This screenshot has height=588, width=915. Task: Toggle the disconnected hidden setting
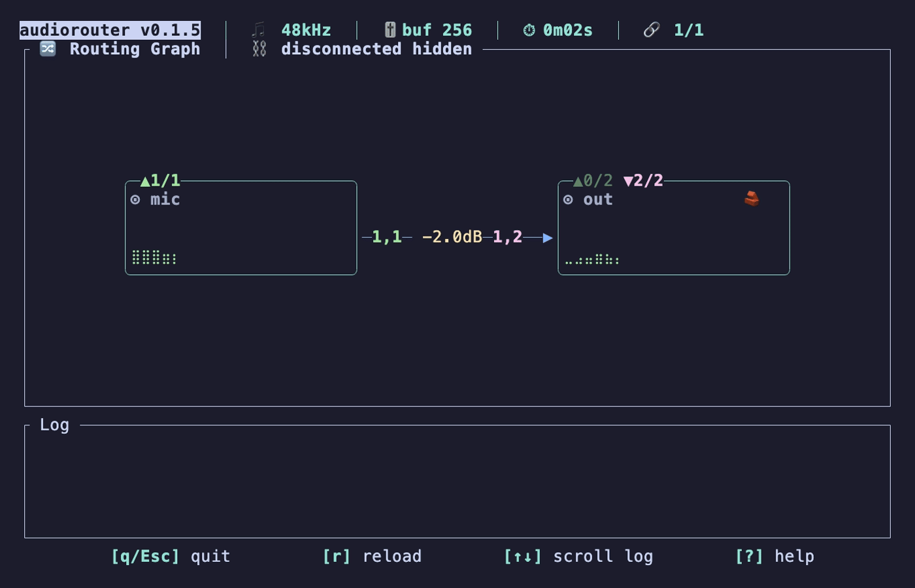pos(376,49)
